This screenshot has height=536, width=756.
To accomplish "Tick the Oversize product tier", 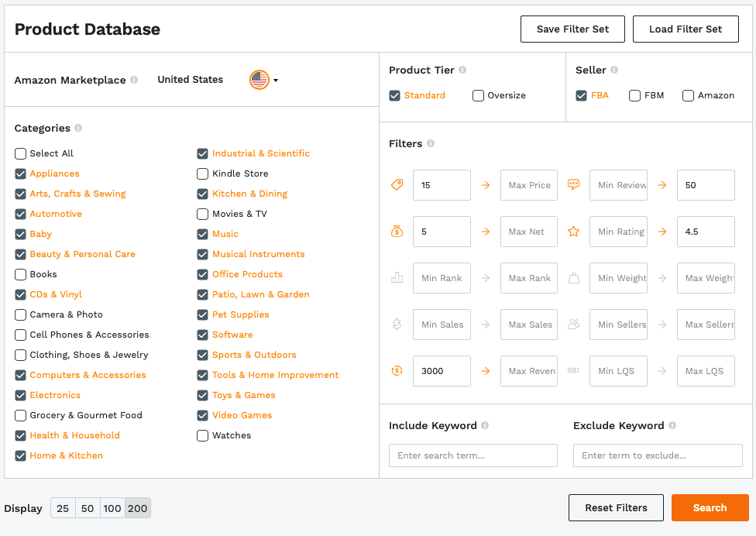I will [478, 95].
